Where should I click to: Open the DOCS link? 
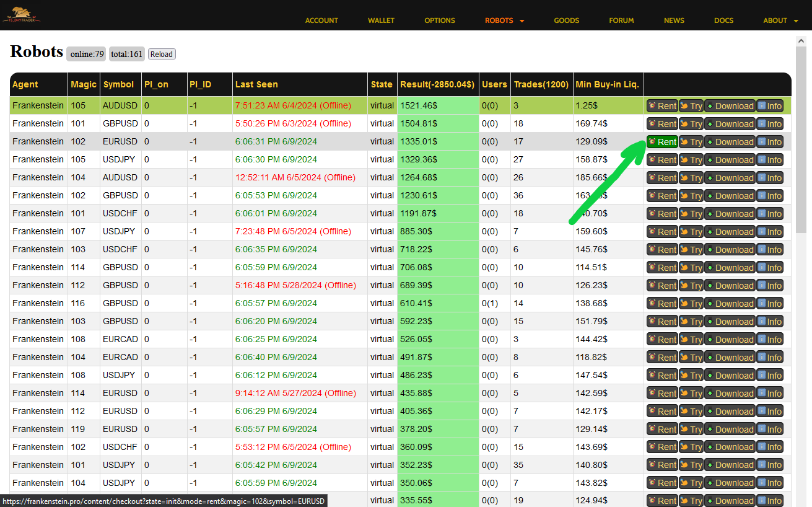point(723,20)
